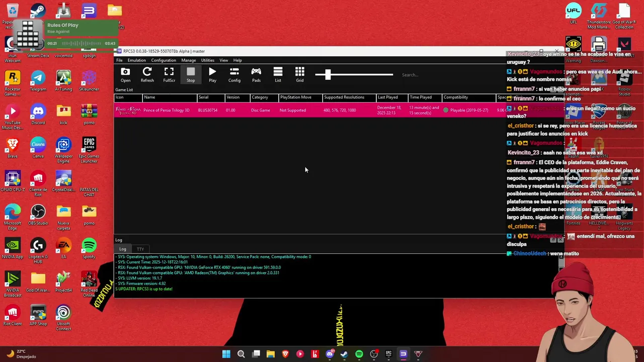This screenshot has height=362, width=644.
Task: Click the music widget waveform progress bar
Action: (x=81, y=43)
